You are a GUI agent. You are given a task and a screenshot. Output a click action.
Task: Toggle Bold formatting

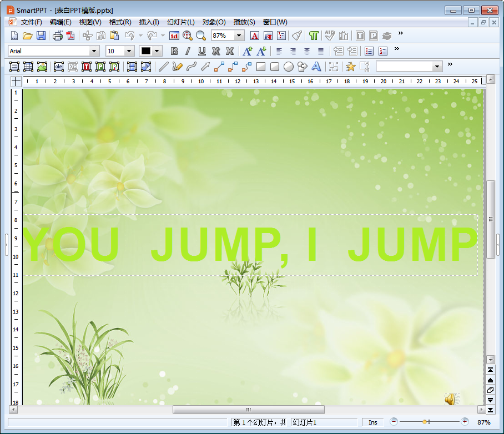[x=174, y=51]
